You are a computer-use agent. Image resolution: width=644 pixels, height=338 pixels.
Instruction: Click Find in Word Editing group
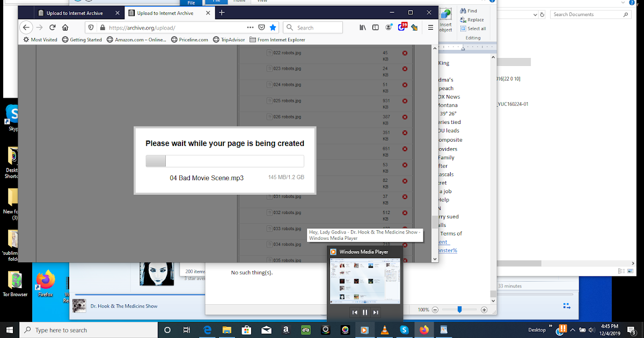click(468, 11)
